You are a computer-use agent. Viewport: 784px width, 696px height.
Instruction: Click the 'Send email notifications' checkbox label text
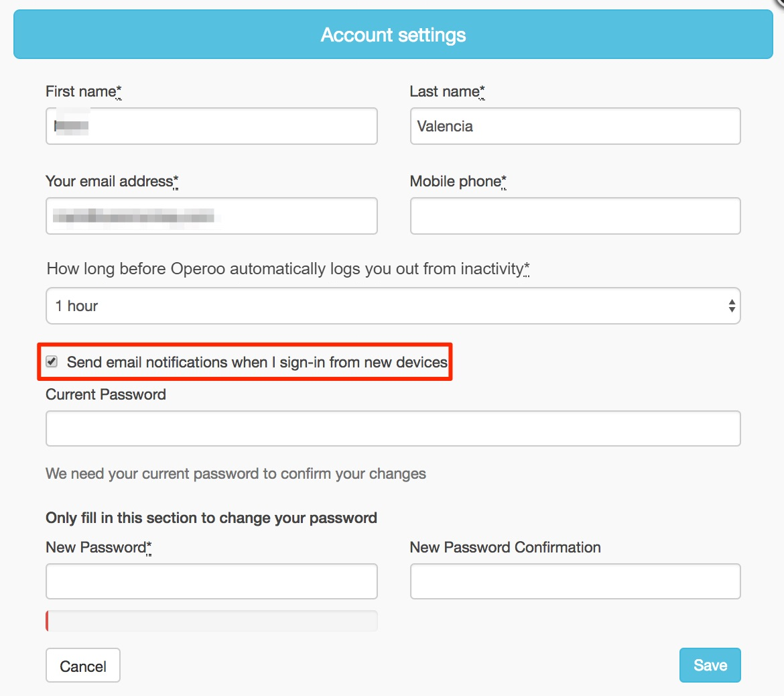[x=257, y=362]
